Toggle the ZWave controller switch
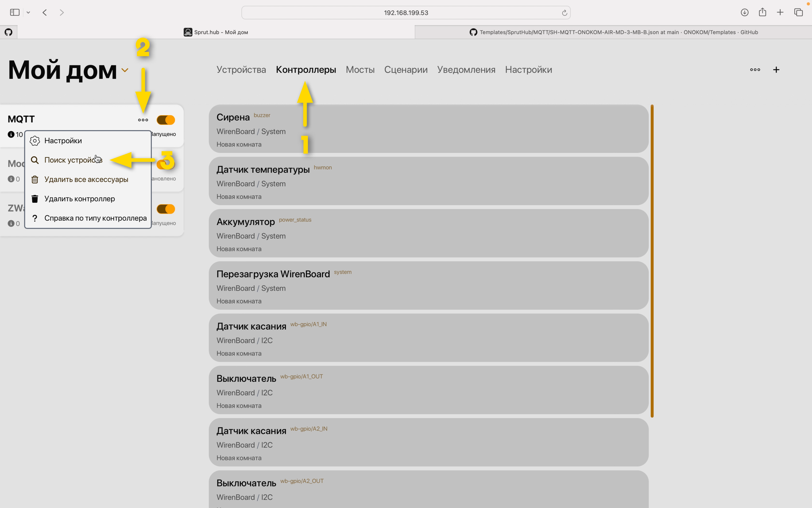The width and height of the screenshot is (812, 508). (166, 209)
